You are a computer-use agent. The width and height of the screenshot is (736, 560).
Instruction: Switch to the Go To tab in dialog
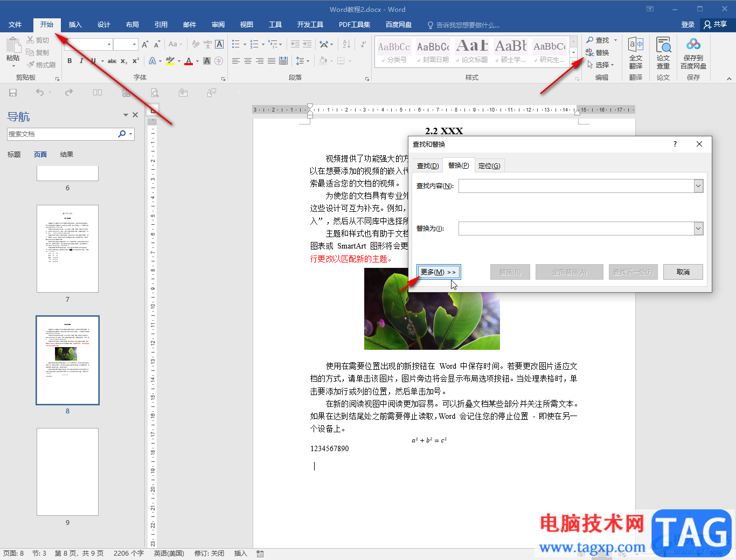pos(489,166)
